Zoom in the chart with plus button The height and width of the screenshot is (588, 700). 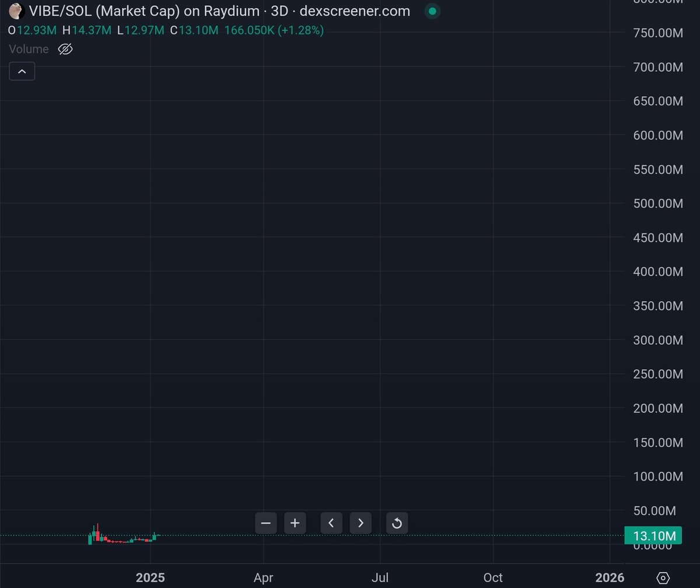tap(295, 523)
